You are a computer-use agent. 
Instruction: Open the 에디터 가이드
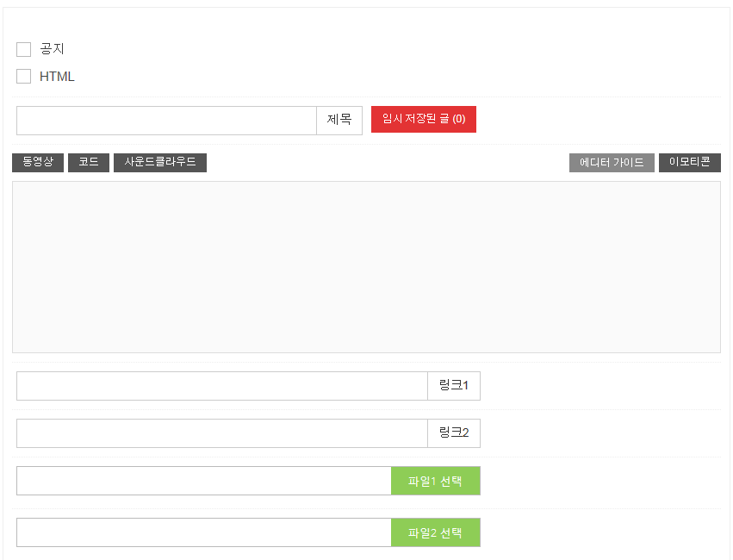[612, 163]
